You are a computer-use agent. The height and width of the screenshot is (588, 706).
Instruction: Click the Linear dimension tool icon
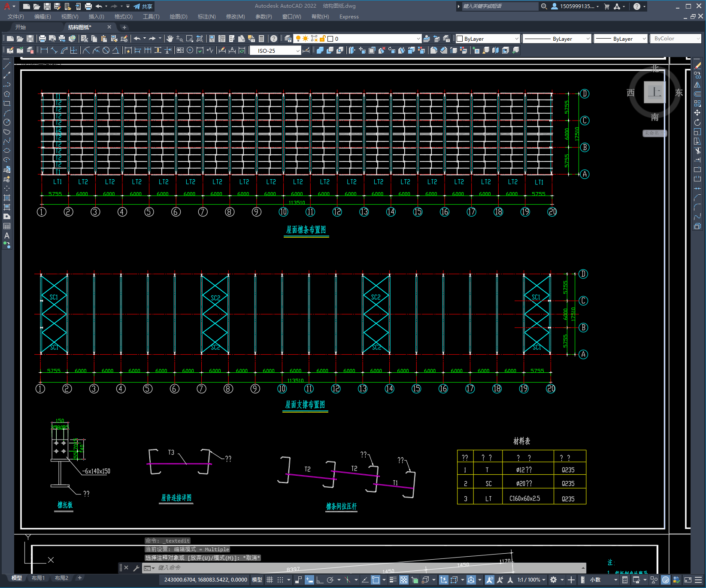click(x=44, y=50)
